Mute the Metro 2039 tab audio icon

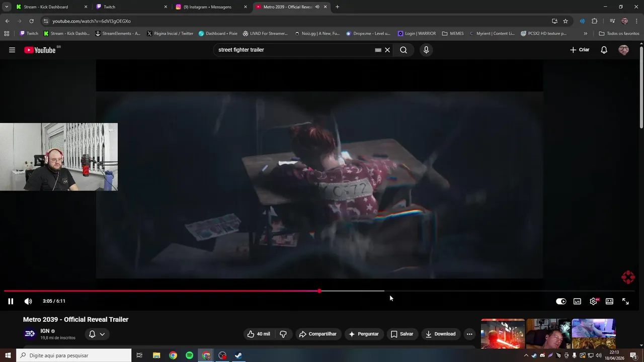(x=317, y=7)
